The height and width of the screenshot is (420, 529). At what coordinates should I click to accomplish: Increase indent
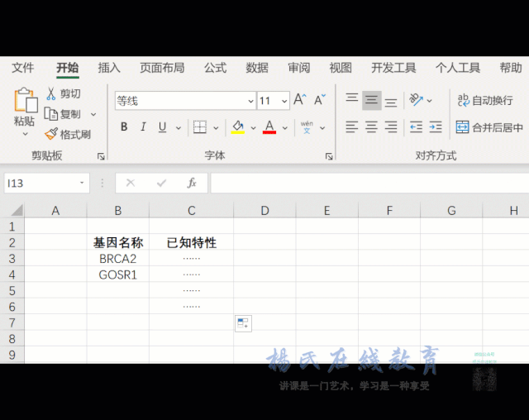[x=436, y=127]
